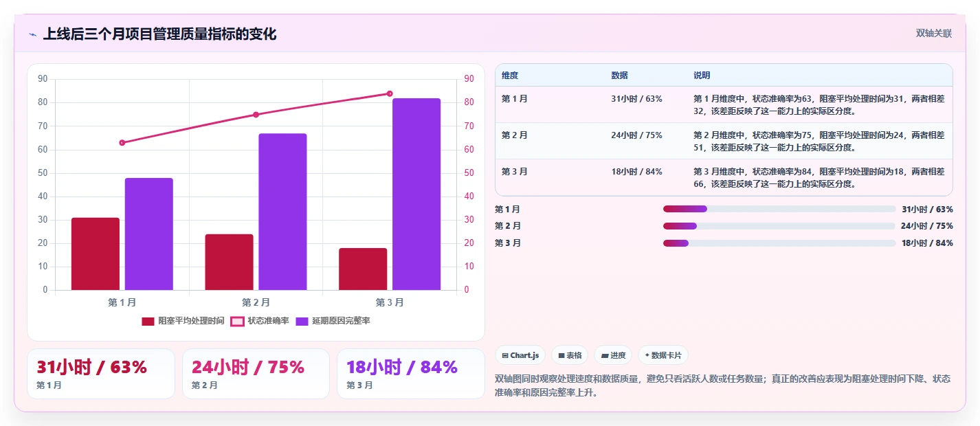
Task: Click the description mentioning 两者相差 32
Action: [x=819, y=104]
